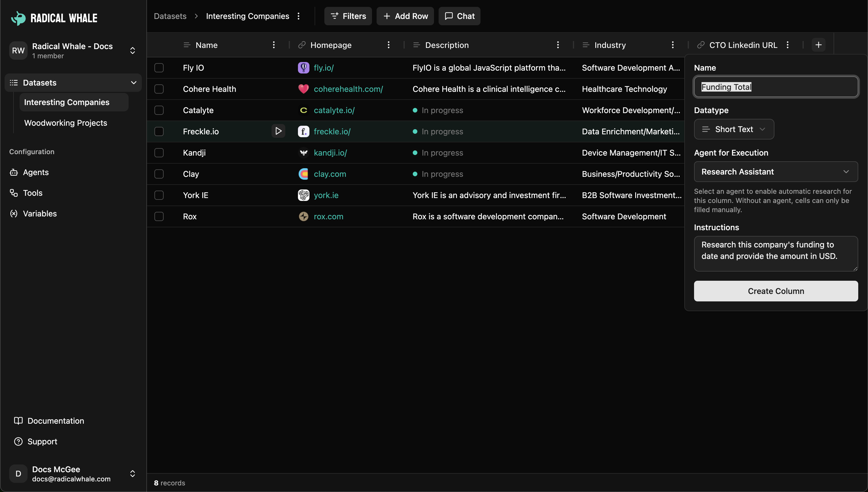Click the Create Column button

[775, 290]
